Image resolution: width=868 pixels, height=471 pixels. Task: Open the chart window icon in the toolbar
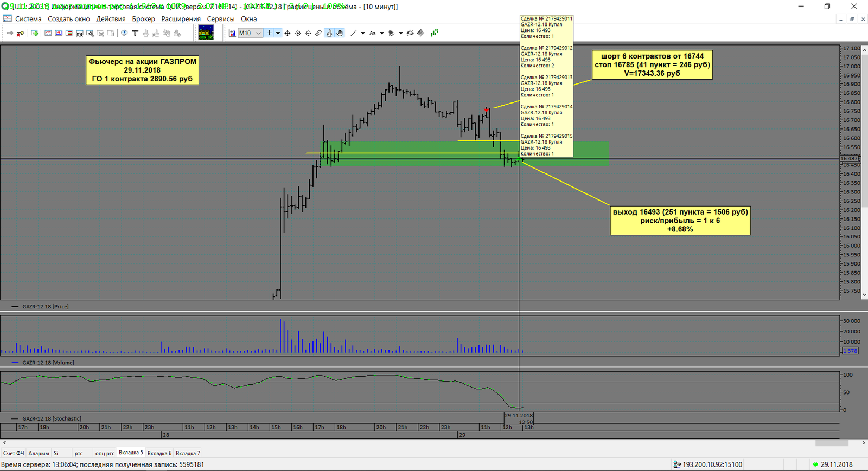pos(48,33)
